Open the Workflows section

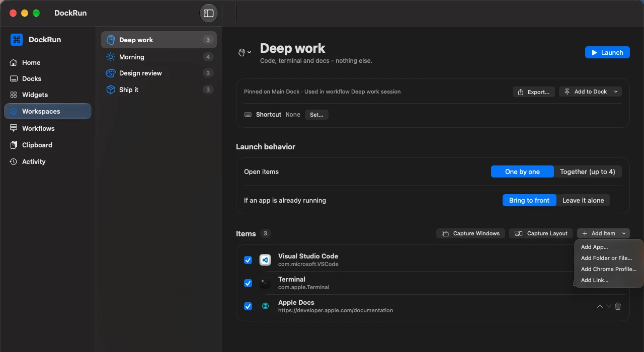point(48,128)
